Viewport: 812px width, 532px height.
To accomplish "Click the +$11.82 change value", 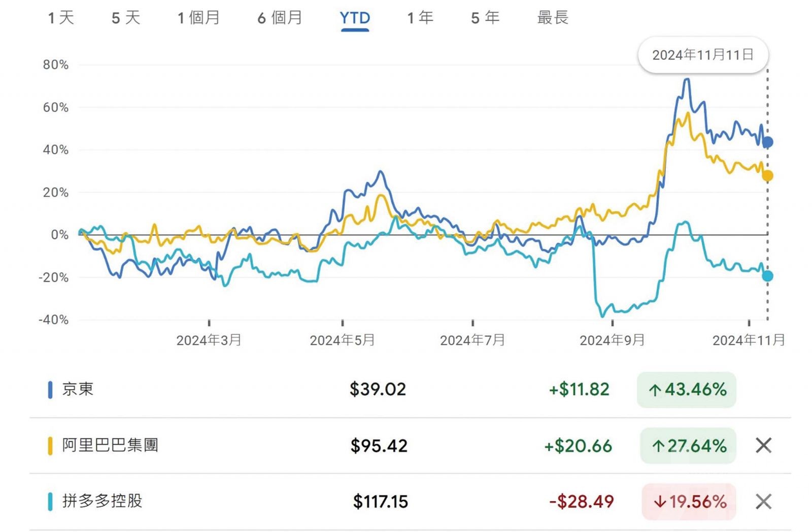I will click(579, 389).
